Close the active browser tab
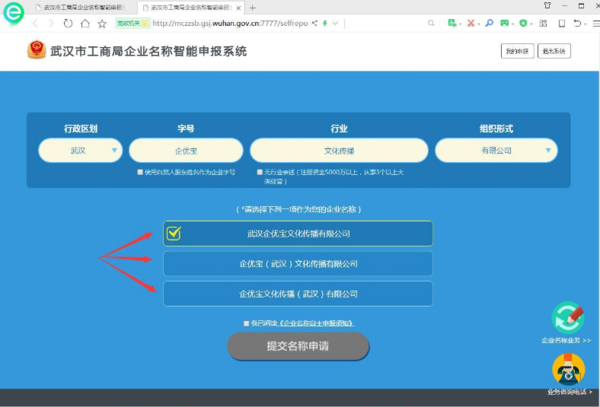 [239, 8]
